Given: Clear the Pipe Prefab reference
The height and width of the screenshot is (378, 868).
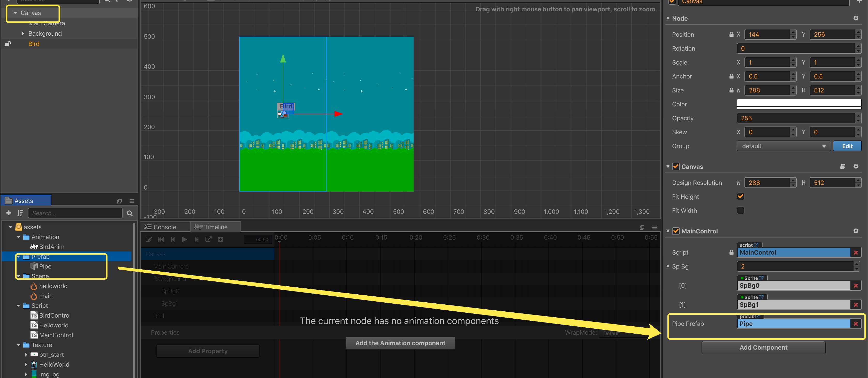Looking at the screenshot, I should tap(856, 324).
